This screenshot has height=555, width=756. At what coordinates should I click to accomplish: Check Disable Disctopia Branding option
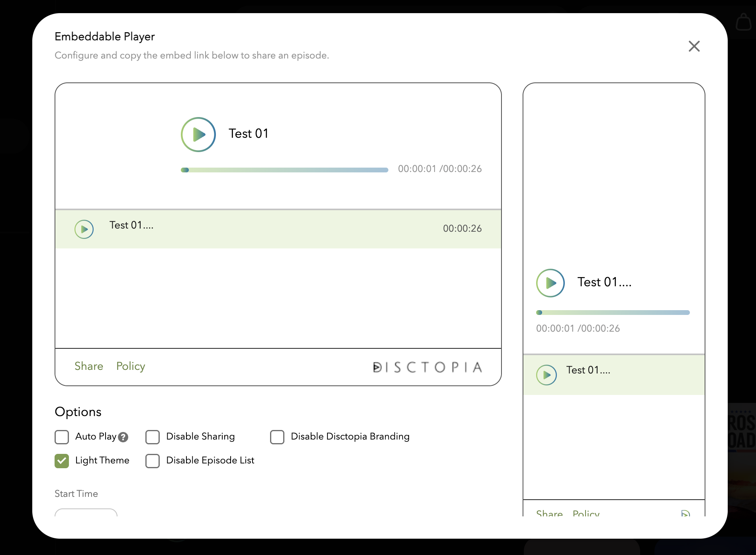277,437
